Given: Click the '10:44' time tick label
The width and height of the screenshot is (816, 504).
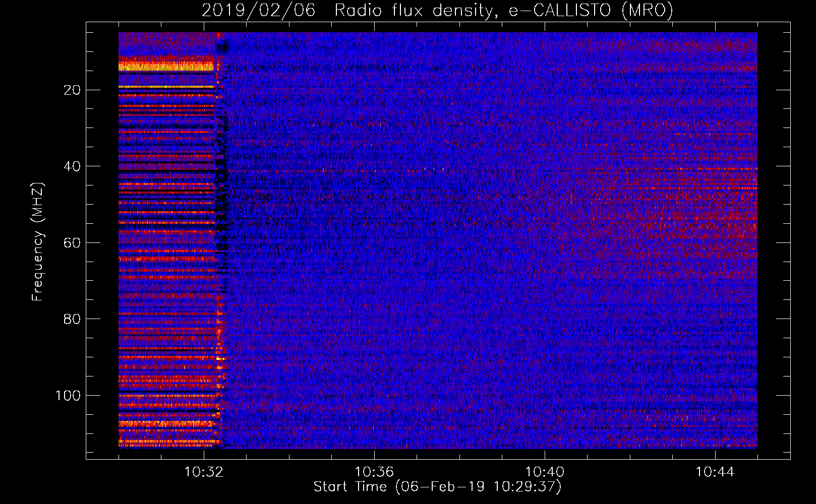Looking at the screenshot, I should (715, 472).
